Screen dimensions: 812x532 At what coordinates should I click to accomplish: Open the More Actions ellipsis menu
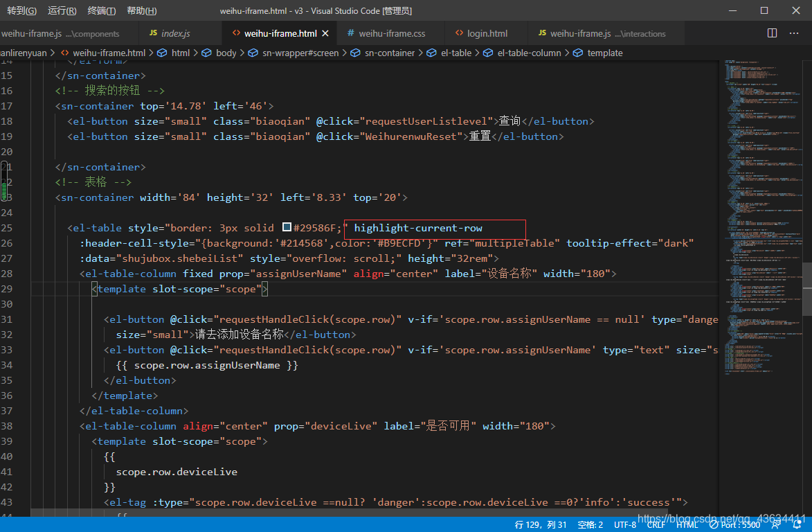[x=793, y=33]
